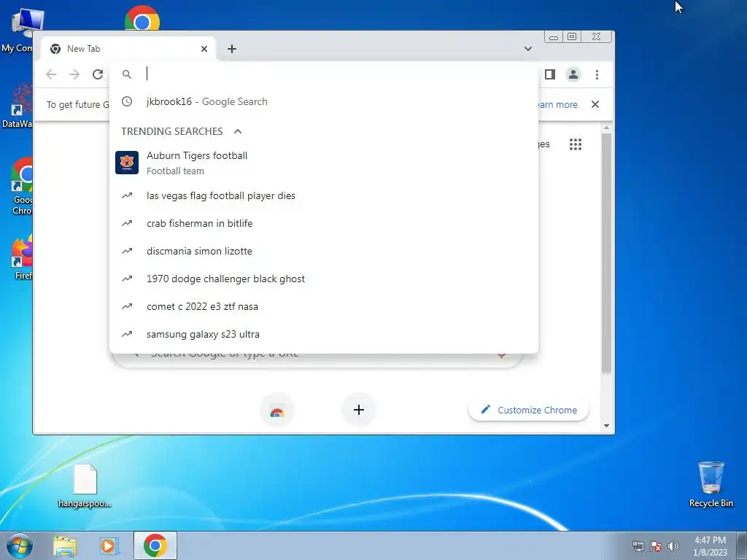Launch Windows Media Player from taskbar
The height and width of the screenshot is (560, 747).
pos(109,546)
